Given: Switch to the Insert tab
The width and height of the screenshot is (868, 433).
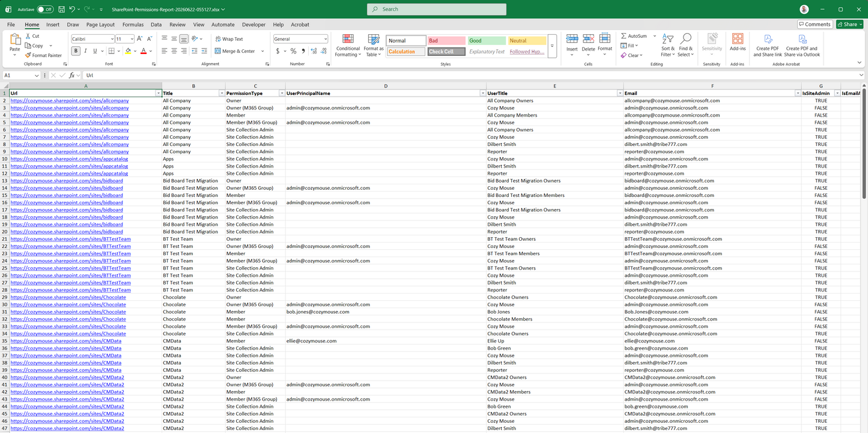Looking at the screenshot, I should pyautogui.click(x=53, y=25).
